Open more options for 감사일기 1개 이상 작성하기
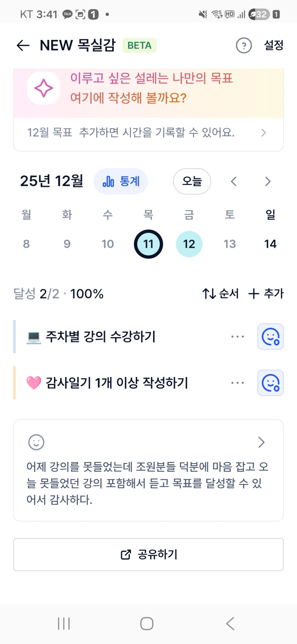Screen dimensions: 297x644 click(238, 383)
